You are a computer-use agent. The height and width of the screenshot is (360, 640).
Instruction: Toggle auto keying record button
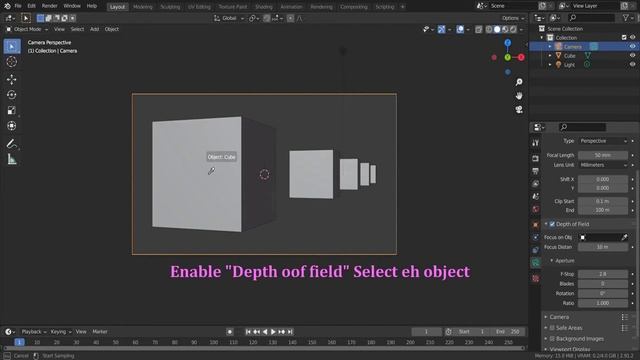point(230,332)
